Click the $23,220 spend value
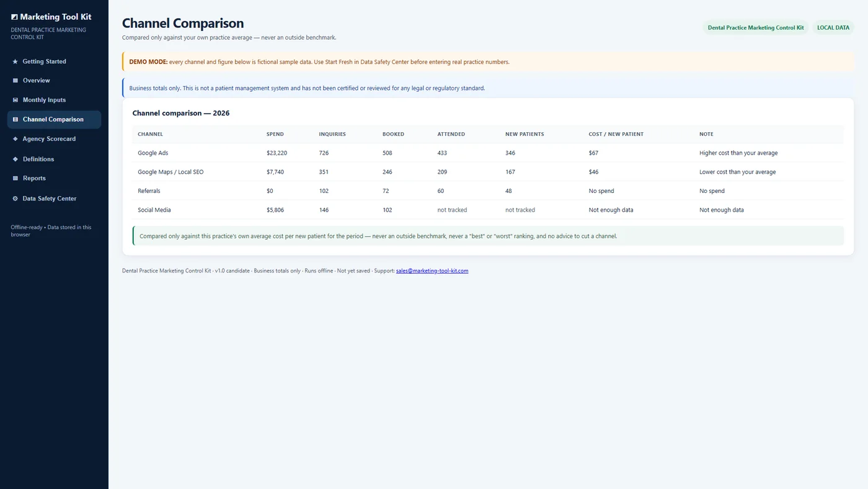This screenshot has height=489, width=868. point(277,153)
